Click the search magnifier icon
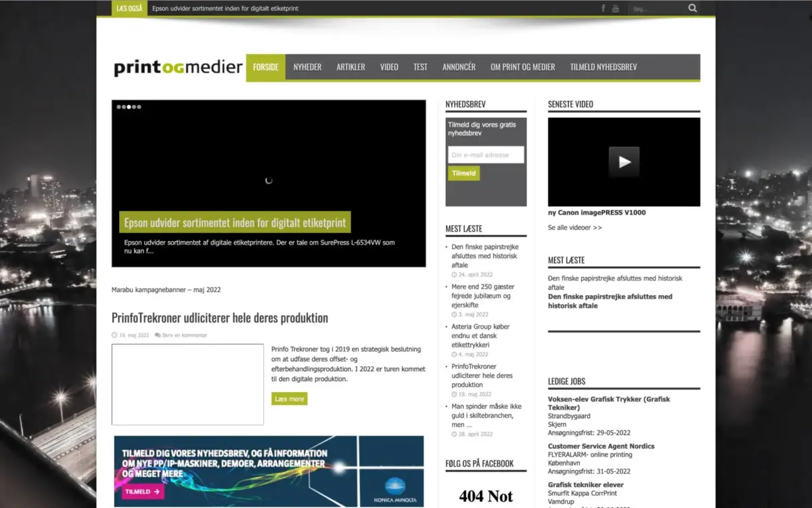 point(692,8)
